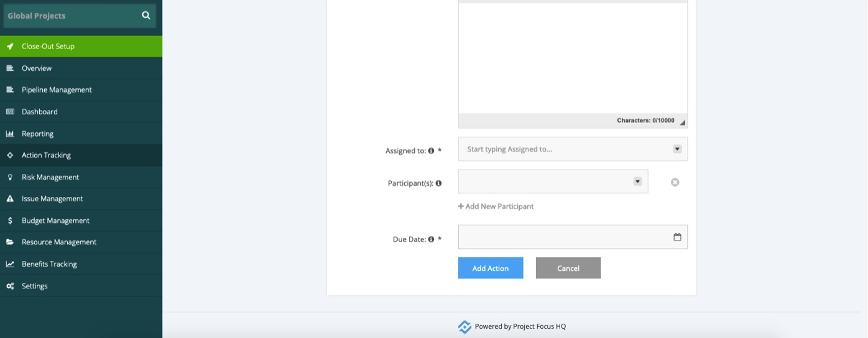
Task: Click the Add Action button
Action: click(491, 268)
